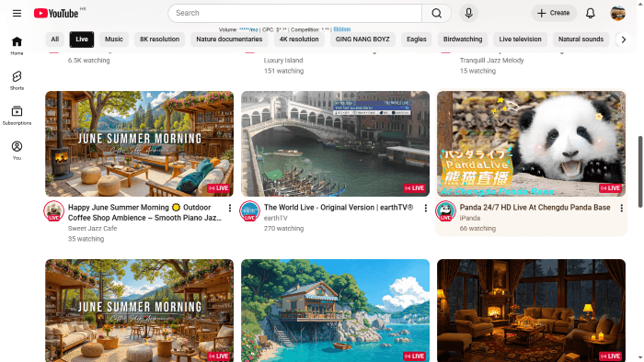Image resolution: width=644 pixels, height=362 pixels.
Task: Select the Live television chip
Action: point(521,40)
